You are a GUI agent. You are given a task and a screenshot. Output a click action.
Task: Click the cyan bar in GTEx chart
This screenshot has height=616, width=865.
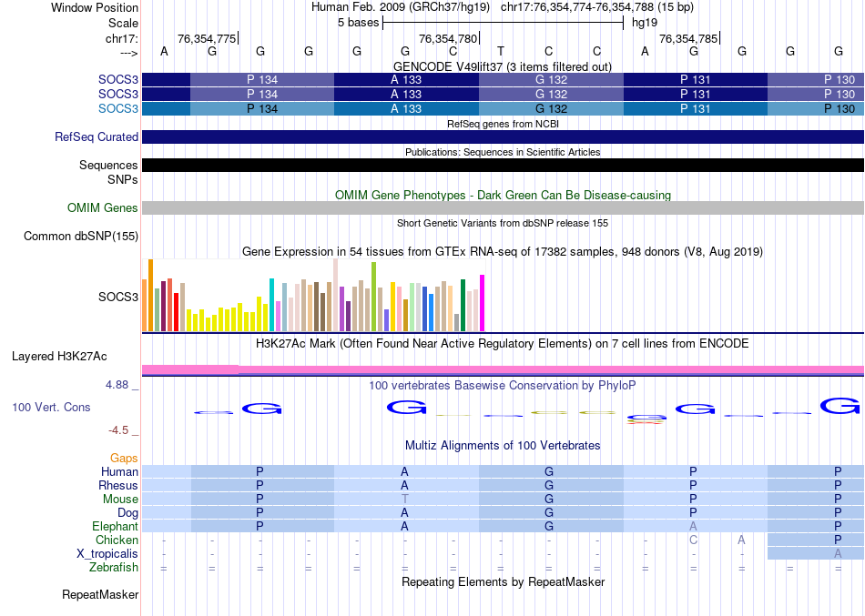coord(271,305)
